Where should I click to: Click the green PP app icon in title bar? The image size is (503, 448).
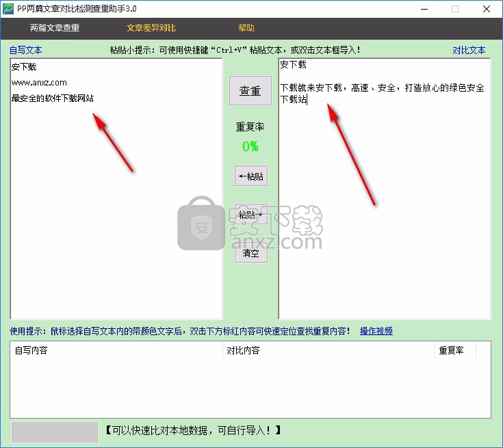pyautogui.click(x=8, y=9)
